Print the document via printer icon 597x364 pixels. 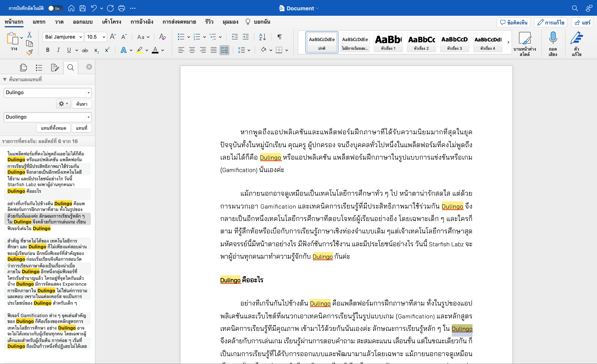pos(121,8)
